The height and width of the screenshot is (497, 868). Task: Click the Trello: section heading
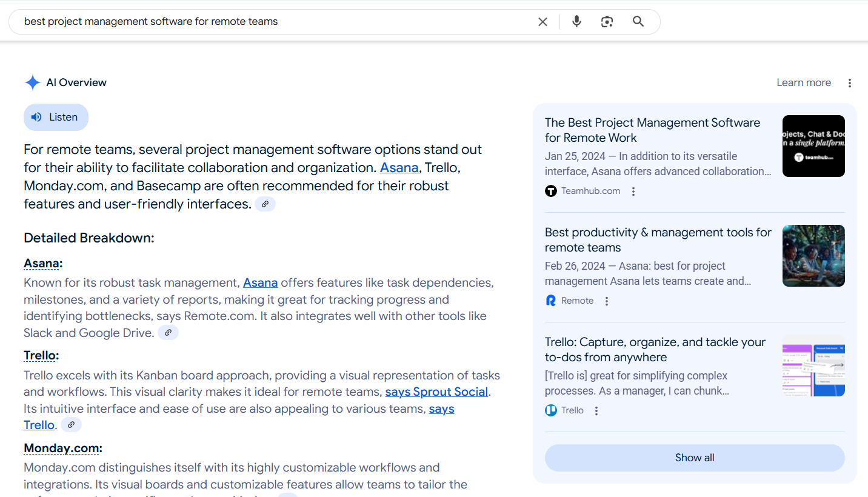41,355
